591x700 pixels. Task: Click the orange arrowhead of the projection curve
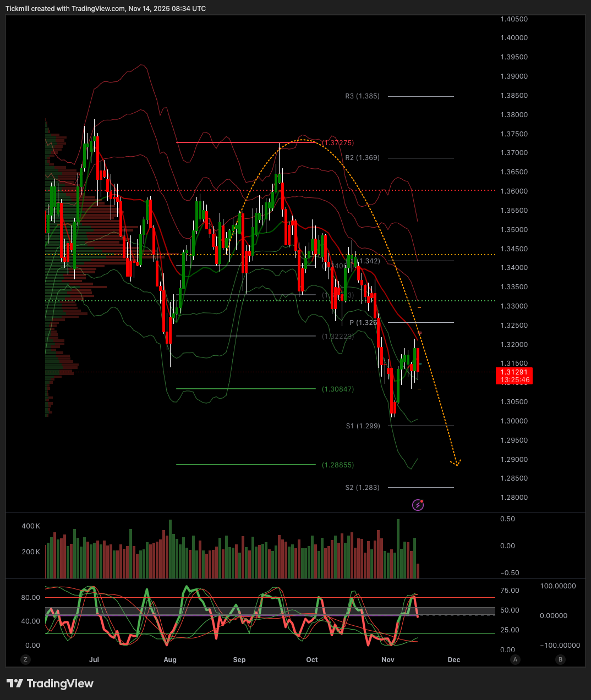456,463
